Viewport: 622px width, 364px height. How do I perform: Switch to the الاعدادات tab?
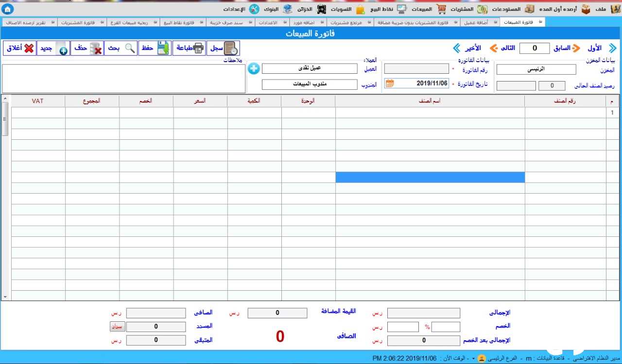point(272,22)
